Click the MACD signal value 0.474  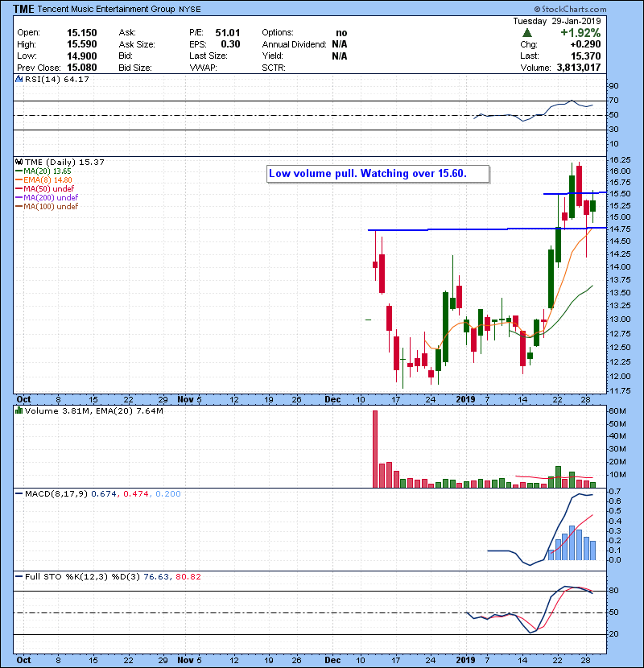click(135, 494)
